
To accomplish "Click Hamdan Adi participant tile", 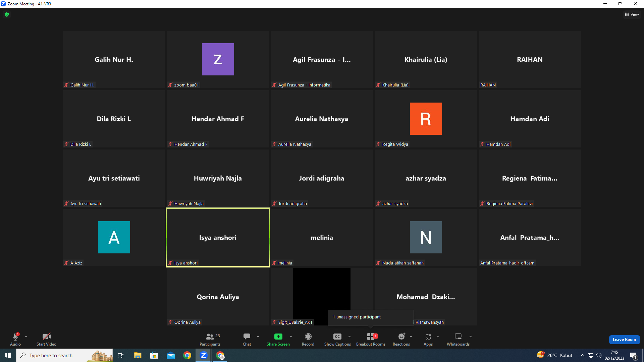I will [x=530, y=119].
